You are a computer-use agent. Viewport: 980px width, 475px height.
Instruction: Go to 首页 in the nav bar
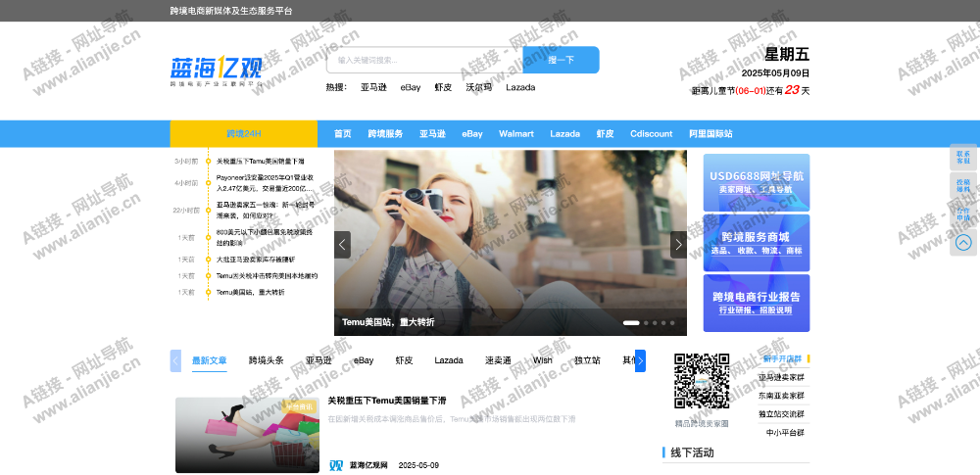click(x=342, y=134)
